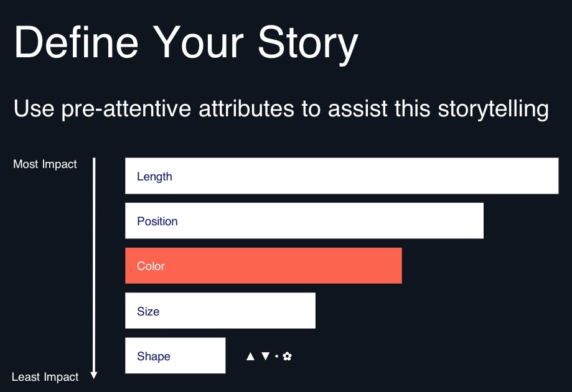This screenshot has height=392, width=572.
Task: Click the downward-pointing triangle shape
Action: [266, 357]
